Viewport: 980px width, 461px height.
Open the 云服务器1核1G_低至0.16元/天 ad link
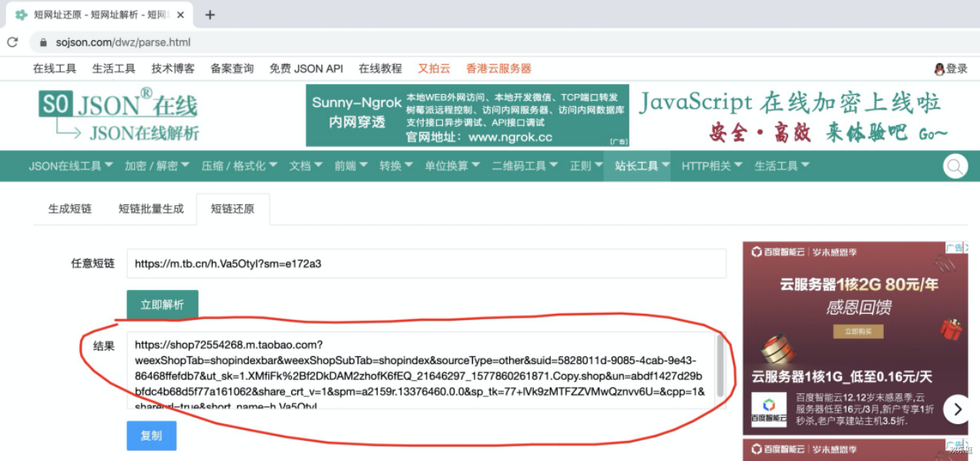click(x=842, y=377)
